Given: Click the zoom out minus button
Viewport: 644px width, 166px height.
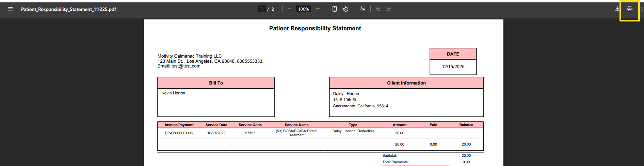Looking at the screenshot, I should coord(289,9).
